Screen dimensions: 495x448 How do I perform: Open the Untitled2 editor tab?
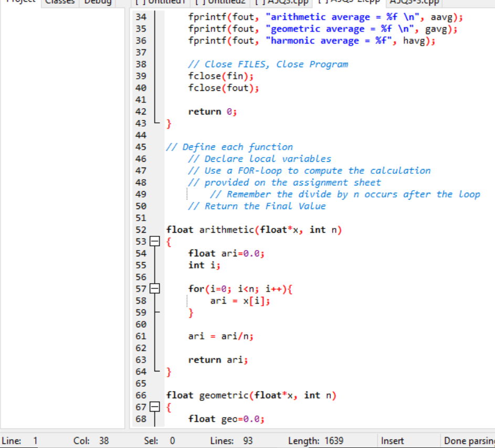[x=220, y=3]
